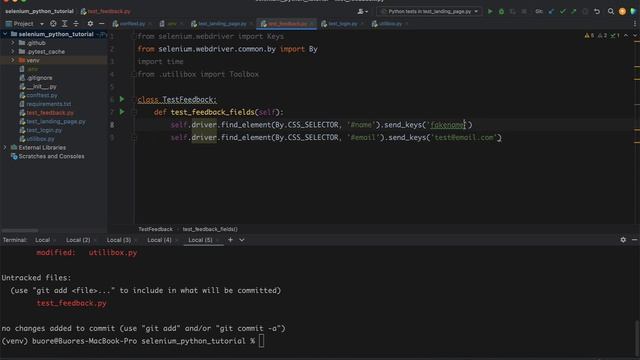Add a new terminal session tab

click(230, 240)
